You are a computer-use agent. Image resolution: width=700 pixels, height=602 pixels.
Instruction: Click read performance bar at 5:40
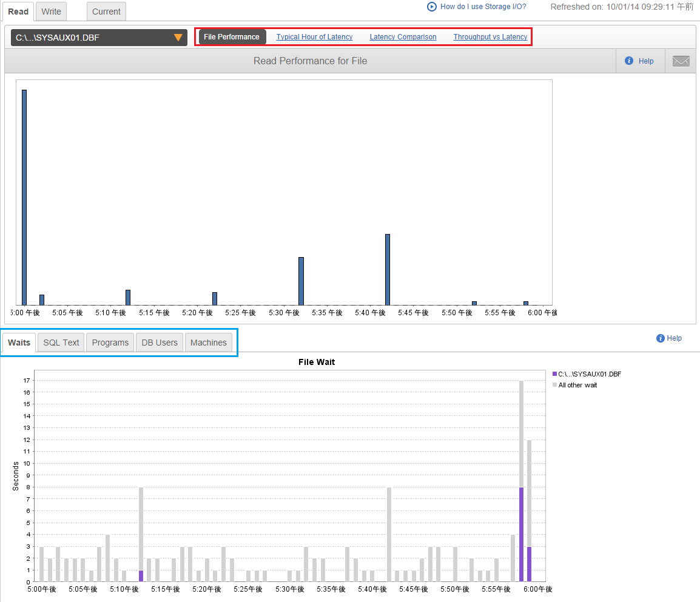(388, 270)
